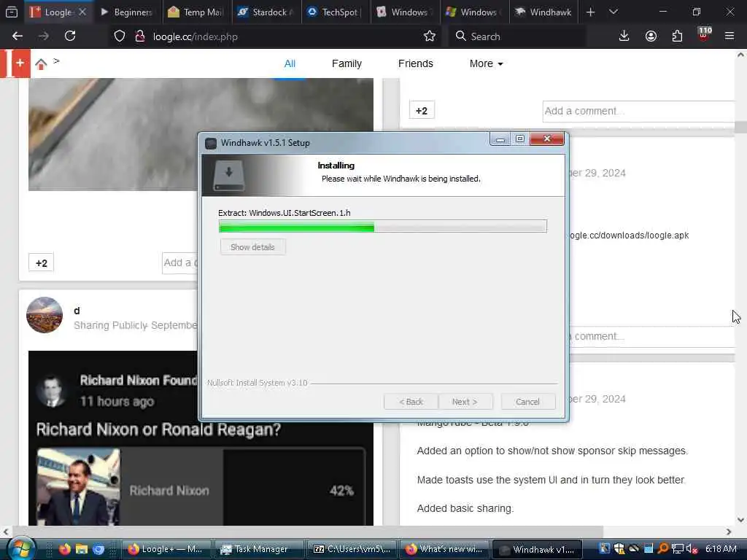
Task: Open a new browser tab
Action: click(590, 12)
